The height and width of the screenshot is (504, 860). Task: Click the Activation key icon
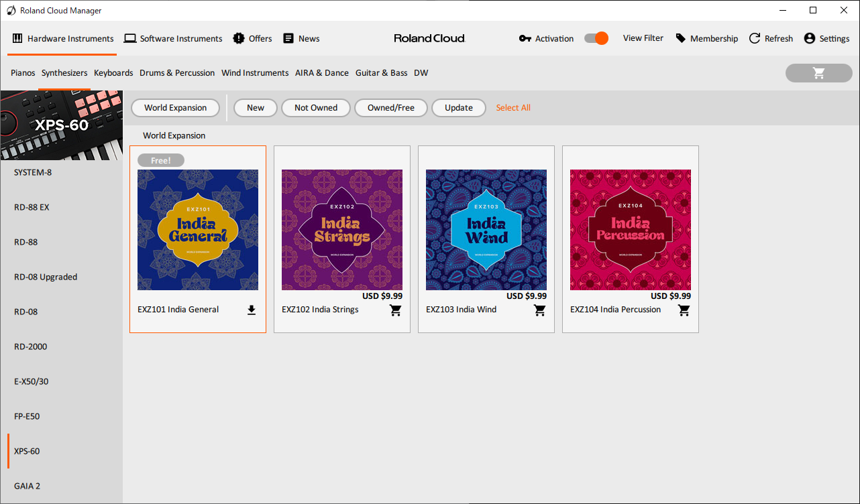point(525,38)
